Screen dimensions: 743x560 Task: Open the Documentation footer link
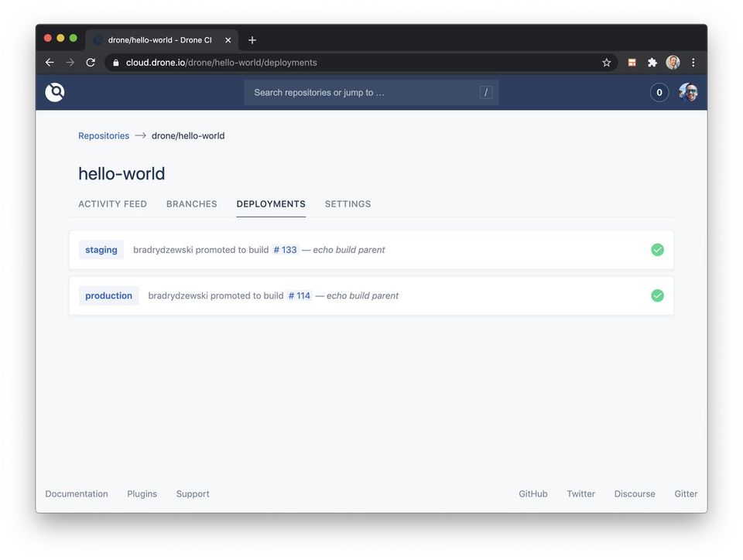tap(77, 493)
